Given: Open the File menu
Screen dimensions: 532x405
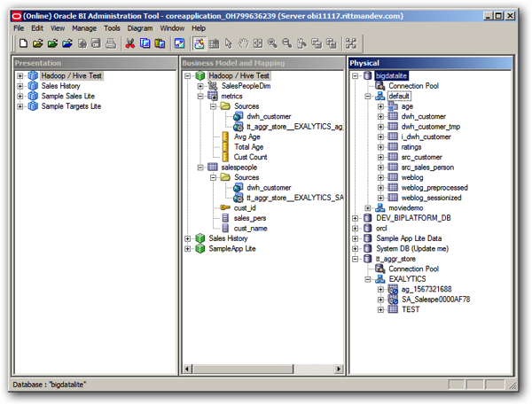Looking at the screenshot, I should [x=19, y=28].
